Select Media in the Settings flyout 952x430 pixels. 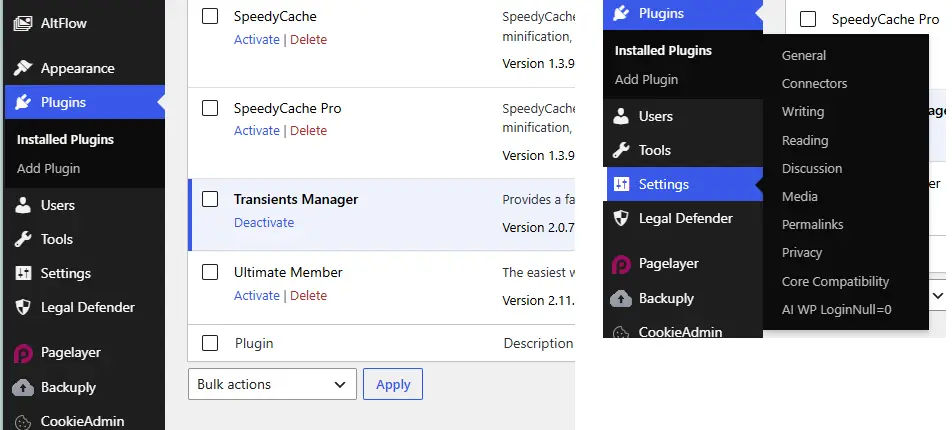(800, 196)
